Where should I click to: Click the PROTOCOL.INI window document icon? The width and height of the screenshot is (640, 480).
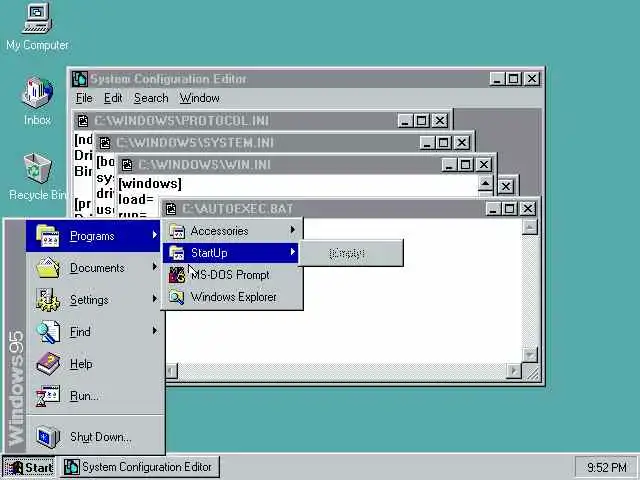tap(83, 121)
